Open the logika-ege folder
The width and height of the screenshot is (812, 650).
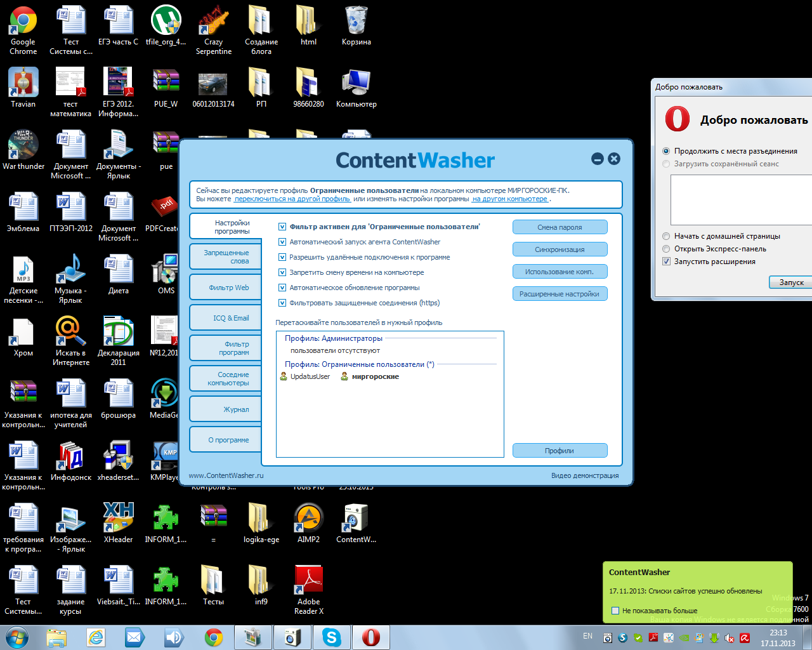point(261,523)
